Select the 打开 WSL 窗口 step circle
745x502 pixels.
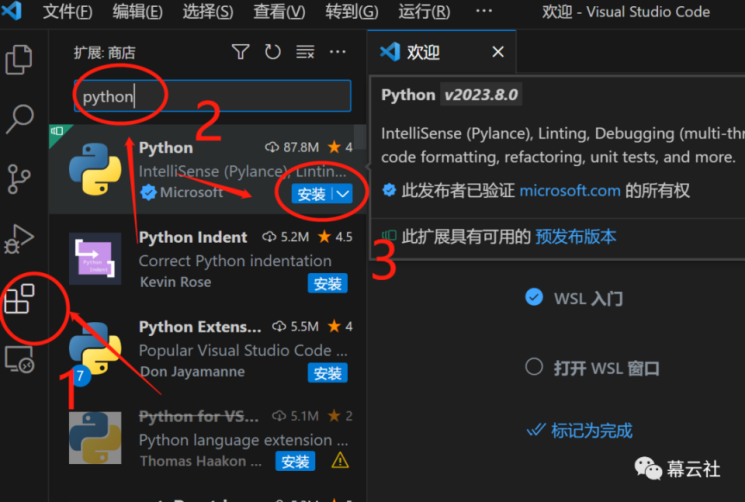534,367
